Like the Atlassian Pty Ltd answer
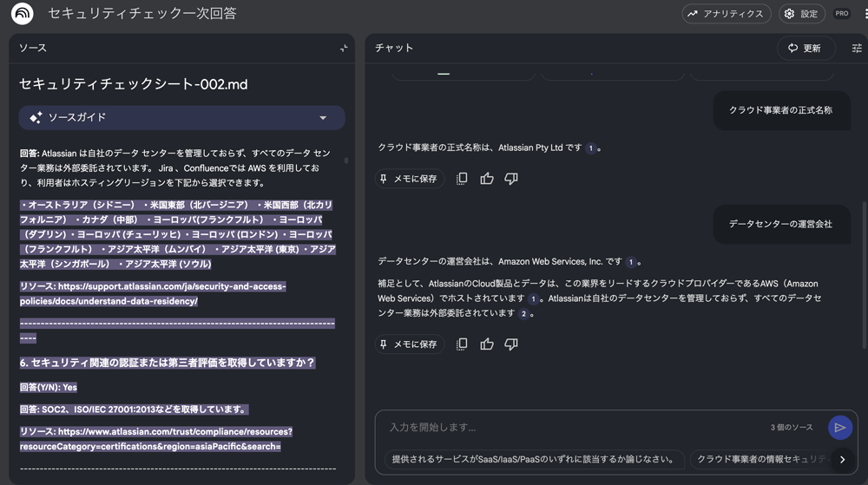The image size is (868, 485). coord(487,179)
